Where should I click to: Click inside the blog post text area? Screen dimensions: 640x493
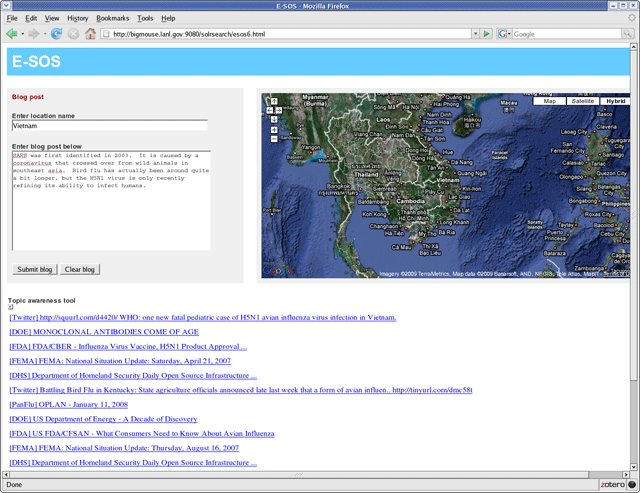pyautogui.click(x=111, y=200)
